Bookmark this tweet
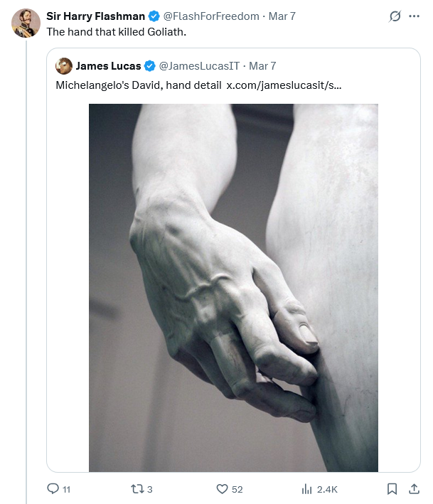 [392, 489]
